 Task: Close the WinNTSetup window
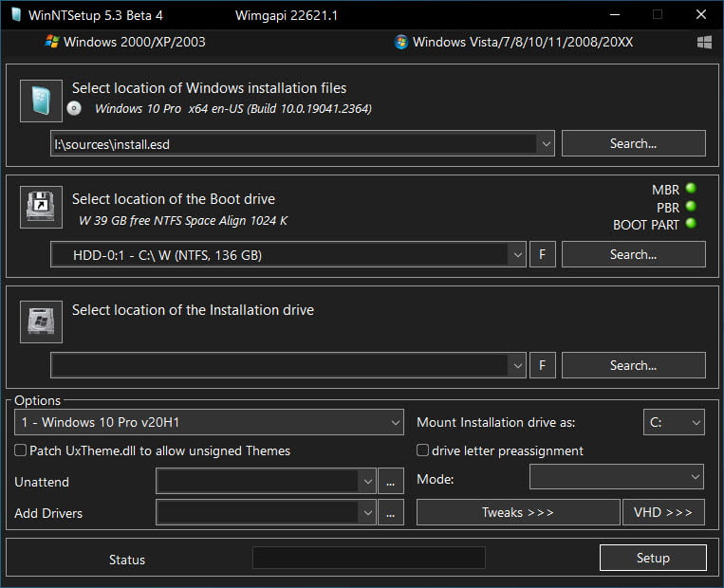click(x=701, y=15)
